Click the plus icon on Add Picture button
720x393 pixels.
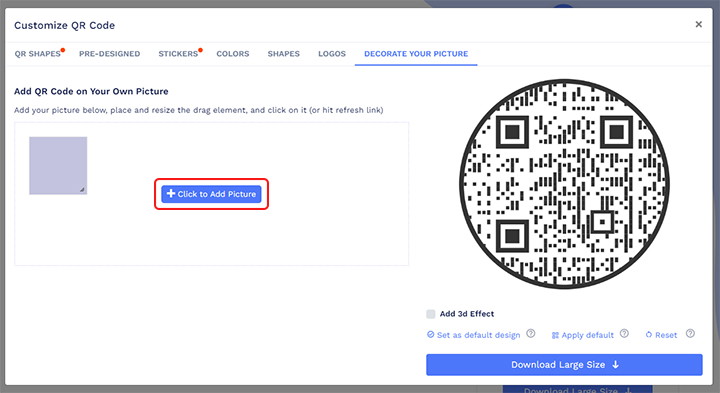[x=171, y=194]
